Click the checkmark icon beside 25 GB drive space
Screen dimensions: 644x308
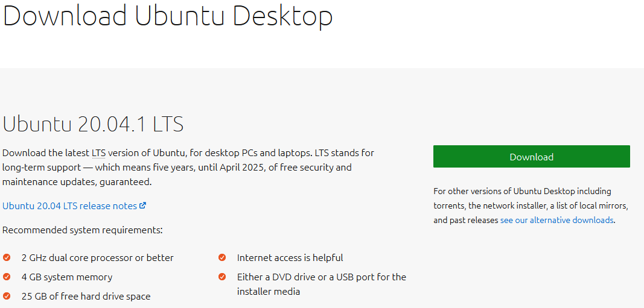tap(7, 296)
